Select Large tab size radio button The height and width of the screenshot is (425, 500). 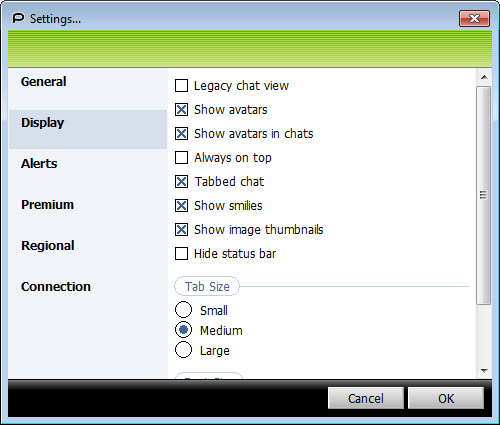point(183,350)
